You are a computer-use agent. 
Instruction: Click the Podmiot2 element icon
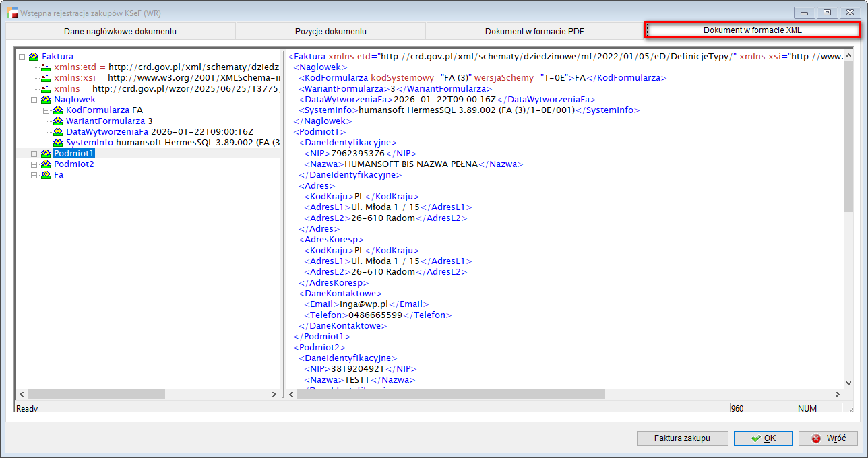pos(46,164)
